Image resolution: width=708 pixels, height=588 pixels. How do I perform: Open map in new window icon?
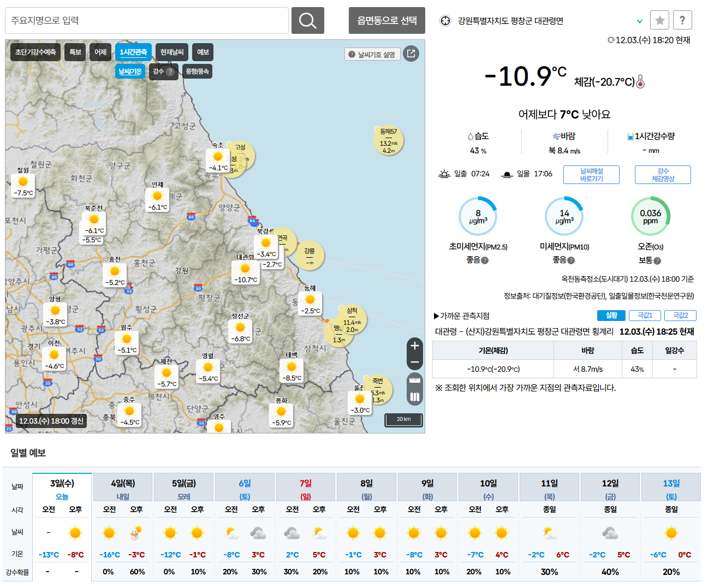pos(411,54)
